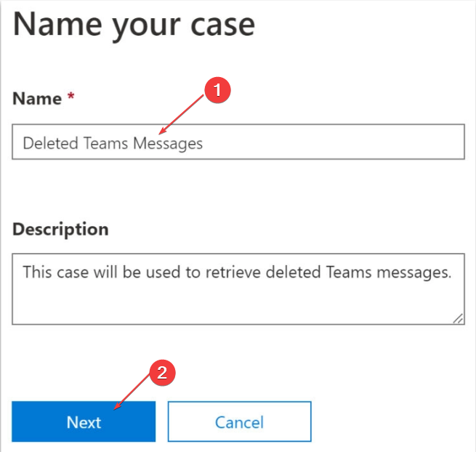The height and width of the screenshot is (452, 476).
Task: Click the Cancel button
Action: coord(240,421)
